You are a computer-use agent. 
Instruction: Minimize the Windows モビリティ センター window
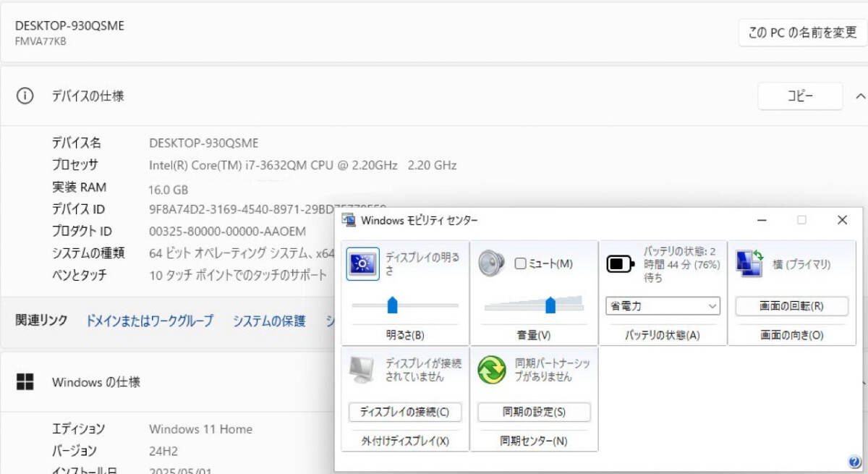762,220
